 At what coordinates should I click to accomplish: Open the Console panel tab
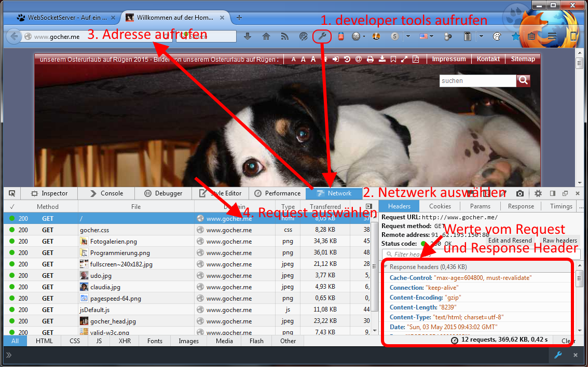click(x=106, y=193)
